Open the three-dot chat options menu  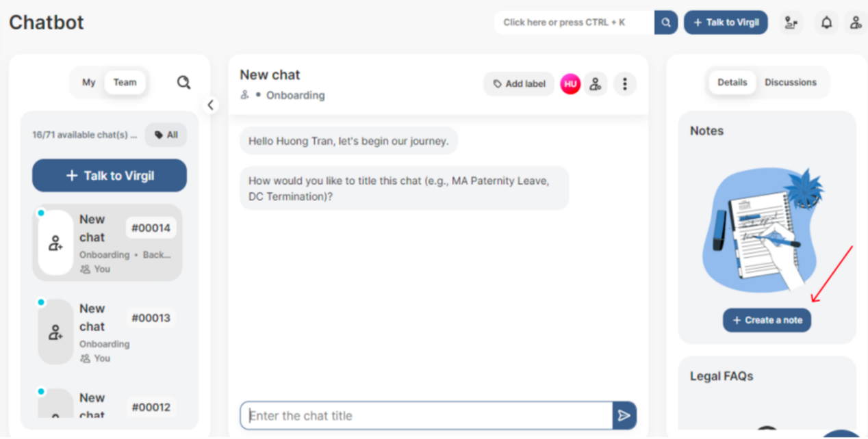tap(624, 84)
